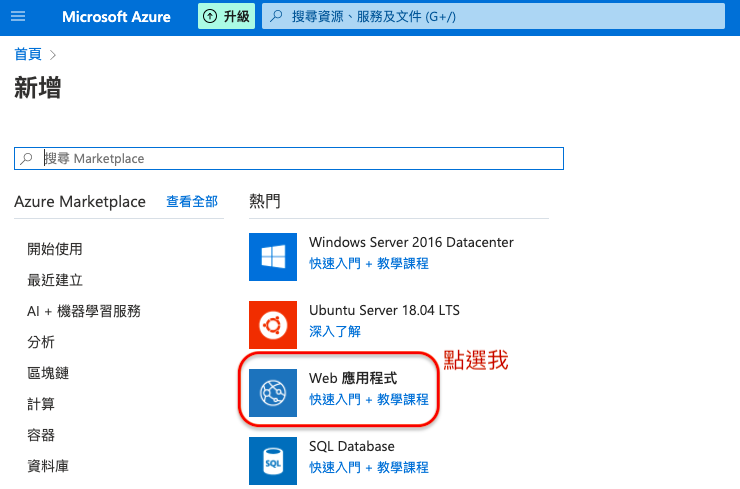Click the Azure Marketplace heading
Screen dimensions: 740x489
80,202
